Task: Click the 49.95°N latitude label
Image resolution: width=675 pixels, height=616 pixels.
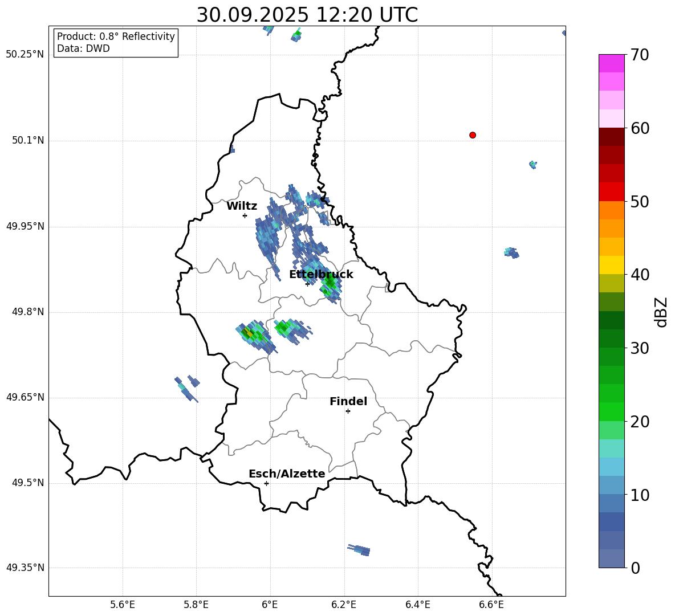Action: (x=25, y=226)
